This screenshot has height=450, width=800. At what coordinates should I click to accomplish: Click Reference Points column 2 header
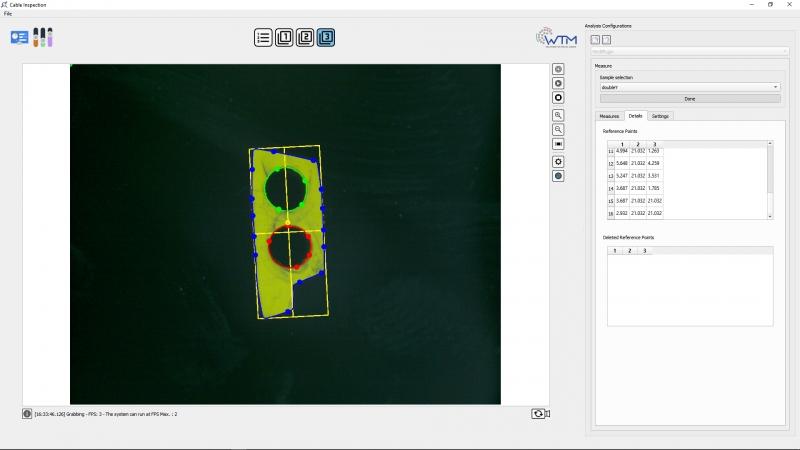pos(638,144)
